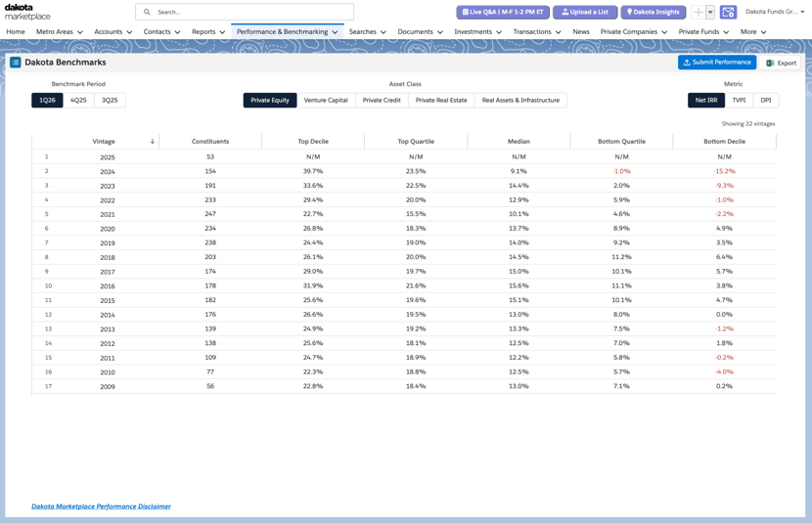This screenshot has width=812, height=523.
Task: Go to the Home tab
Action: click(16, 32)
